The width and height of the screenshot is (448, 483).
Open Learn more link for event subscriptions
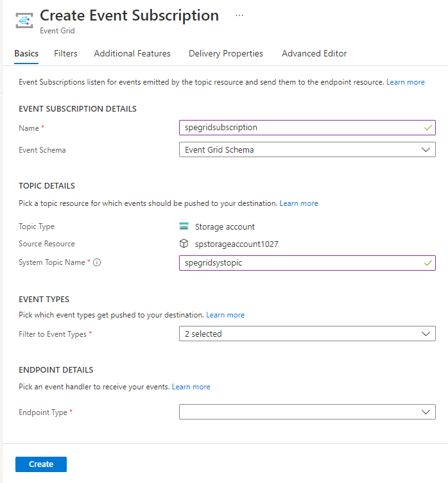pyautogui.click(x=406, y=82)
